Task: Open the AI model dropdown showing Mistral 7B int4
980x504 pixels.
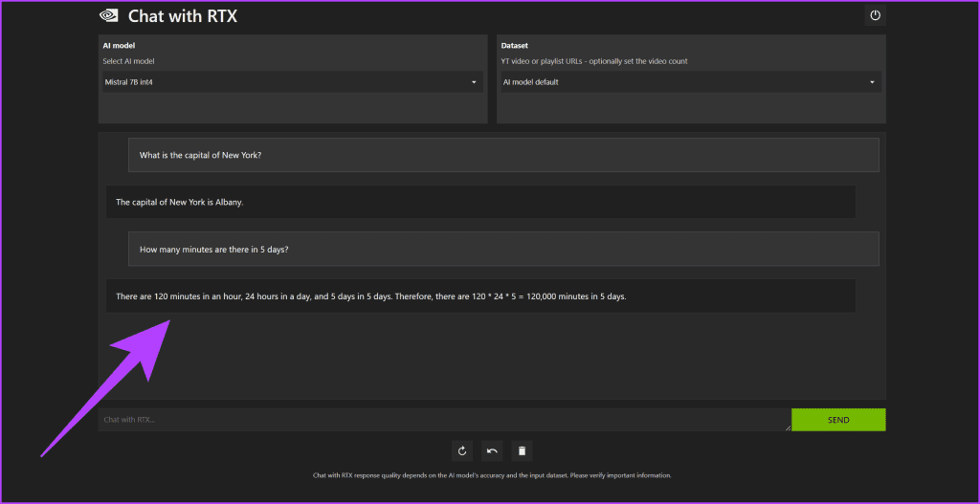Action: [x=293, y=82]
